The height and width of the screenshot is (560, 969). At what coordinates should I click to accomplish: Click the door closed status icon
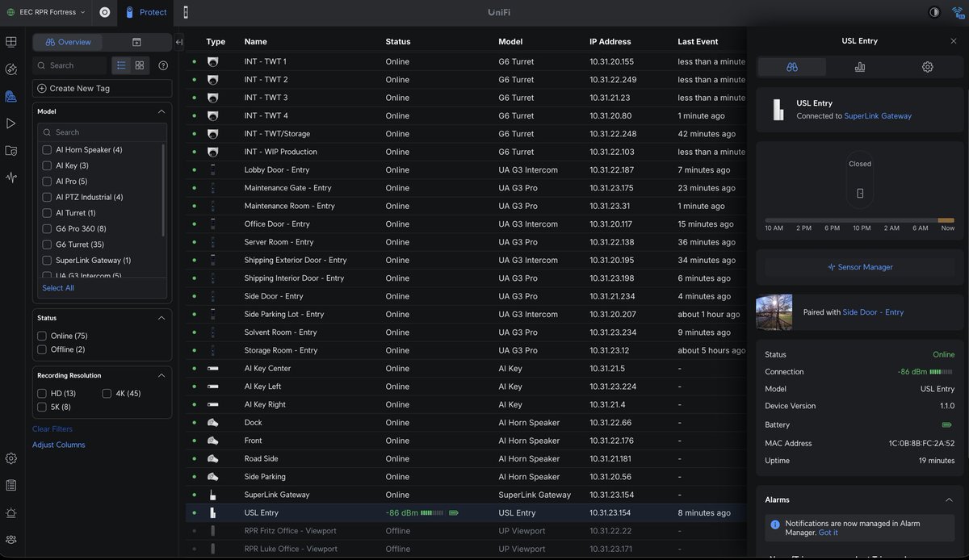[860, 193]
